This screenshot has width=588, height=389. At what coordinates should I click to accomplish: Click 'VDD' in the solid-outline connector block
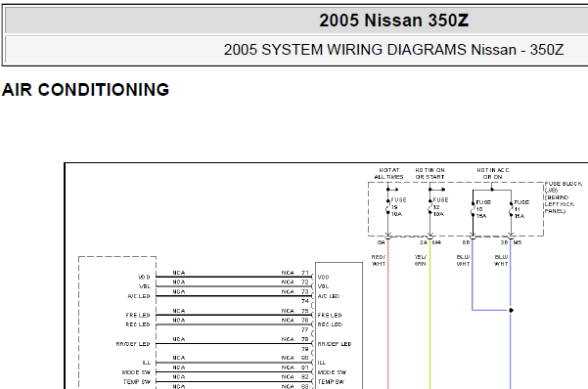click(x=323, y=278)
